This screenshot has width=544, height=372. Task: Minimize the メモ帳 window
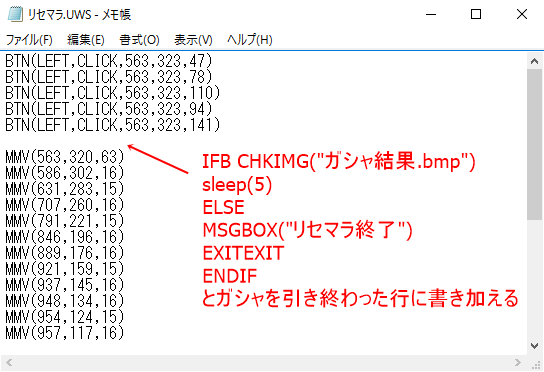click(x=431, y=15)
